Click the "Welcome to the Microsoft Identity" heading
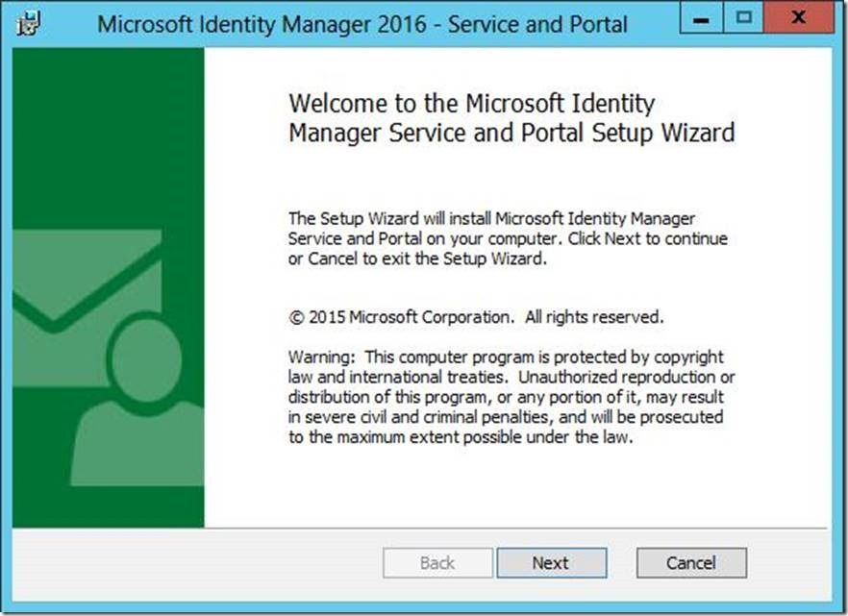The width and height of the screenshot is (848, 616). [x=471, y=104]
